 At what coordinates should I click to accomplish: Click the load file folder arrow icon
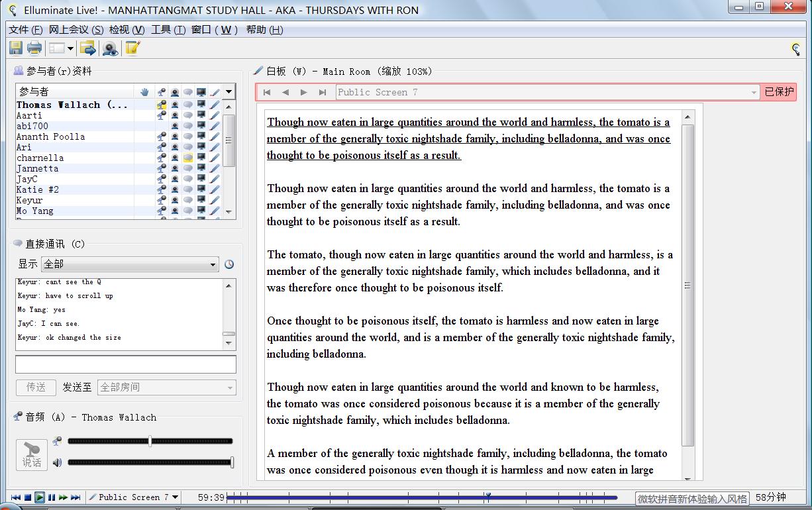87,48
